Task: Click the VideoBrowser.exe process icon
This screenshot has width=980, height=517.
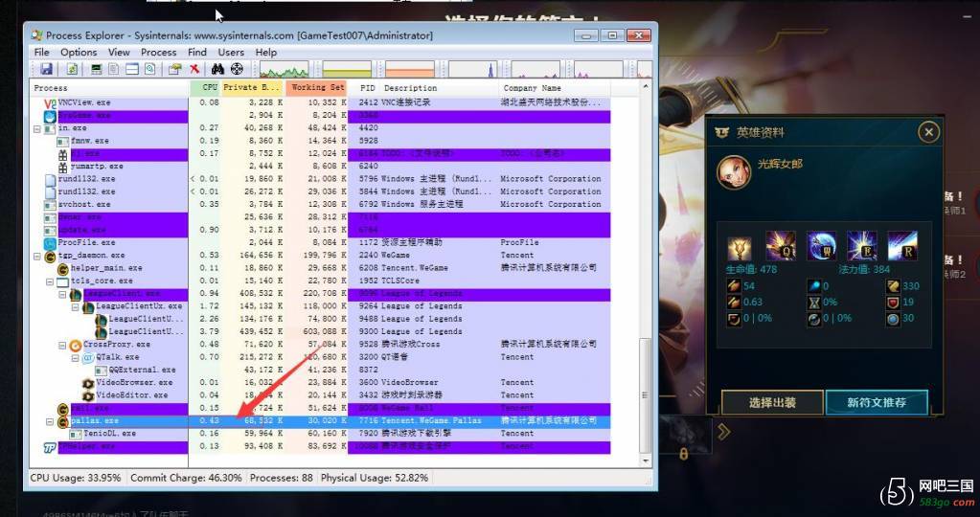Action: coord(88,383)
